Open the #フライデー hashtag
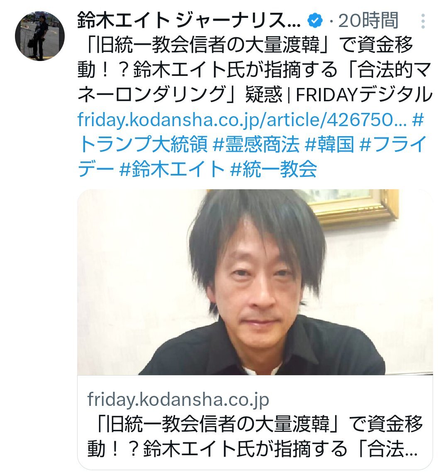This screenshot has height=476, width=448. 252,156
